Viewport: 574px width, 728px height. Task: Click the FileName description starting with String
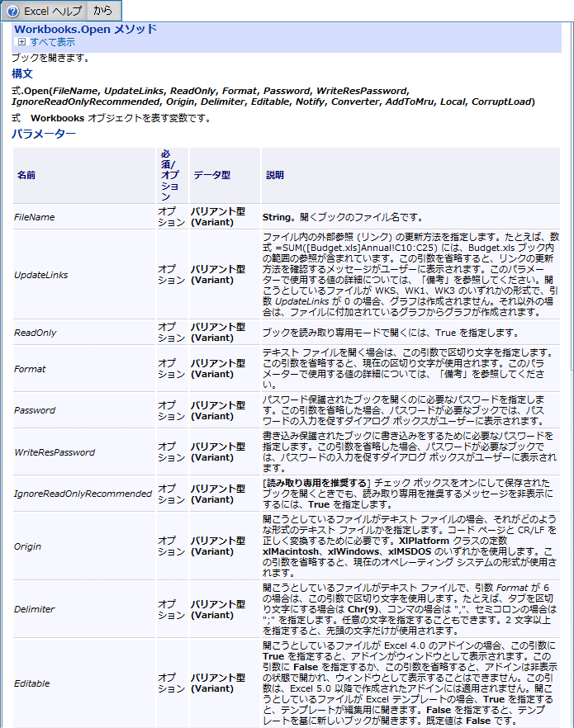coord(343,217)
